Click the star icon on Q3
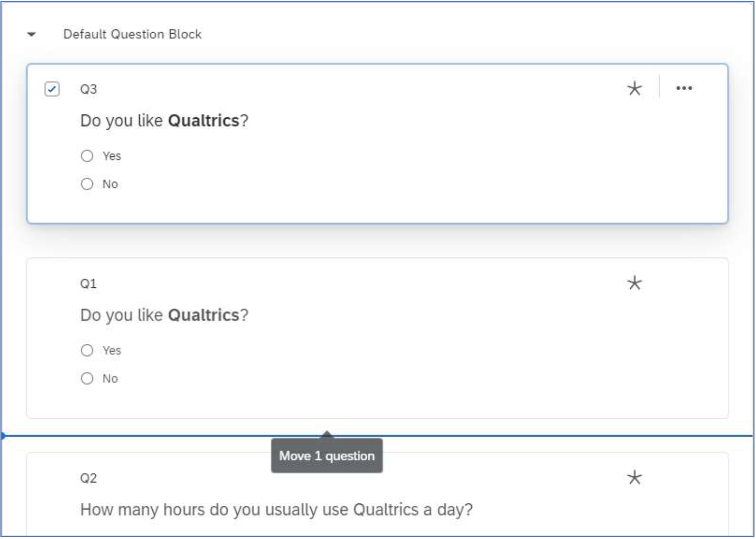This screenshot has height=539, width=756. click(x=635, y=89)
